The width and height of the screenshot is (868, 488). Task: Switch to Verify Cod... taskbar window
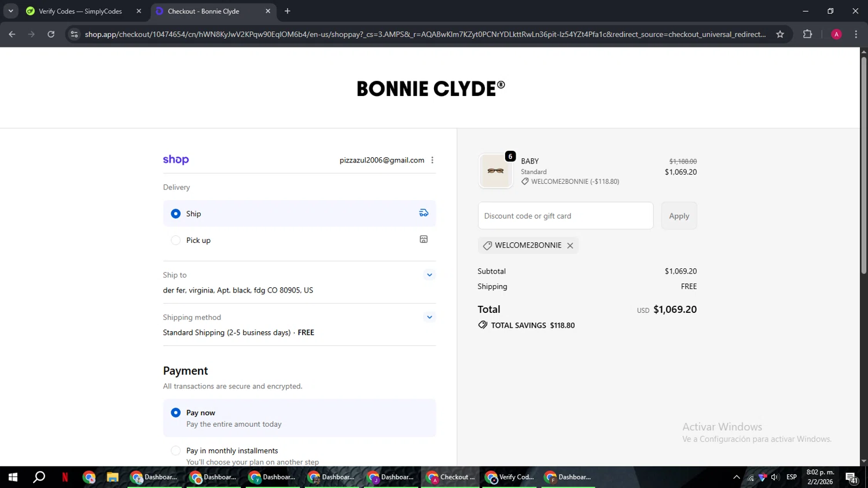tap(510, 477)
